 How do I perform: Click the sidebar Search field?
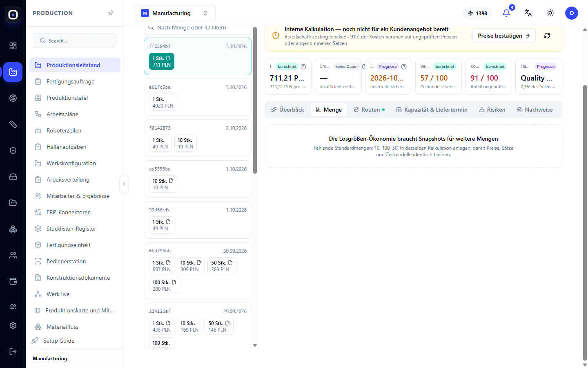click(x=75, y=40)
